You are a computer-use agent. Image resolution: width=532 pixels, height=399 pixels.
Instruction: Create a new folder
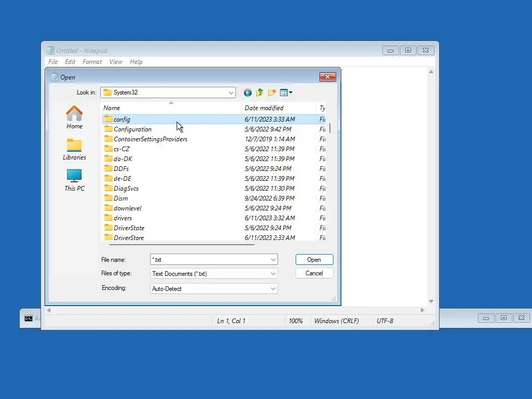pos(272,92)
